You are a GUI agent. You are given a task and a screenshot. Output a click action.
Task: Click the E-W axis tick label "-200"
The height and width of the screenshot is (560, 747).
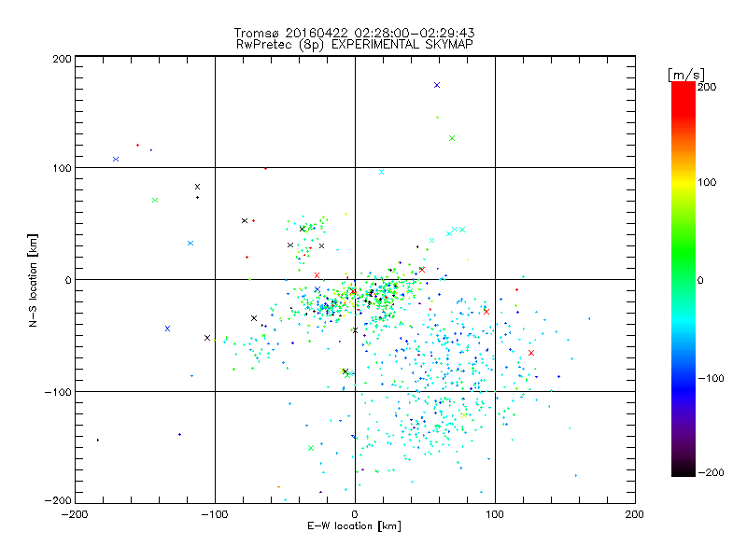[75, 514]
